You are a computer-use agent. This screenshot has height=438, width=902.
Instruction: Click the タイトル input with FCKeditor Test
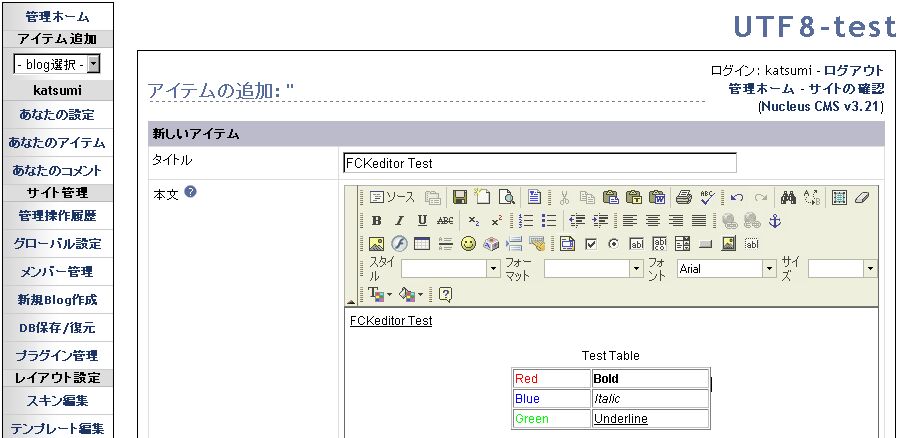540,163
